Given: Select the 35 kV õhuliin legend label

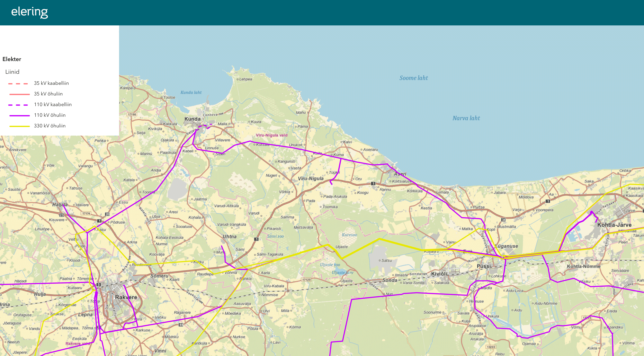Looking at the screenshot, I should [x=48, y=94].
